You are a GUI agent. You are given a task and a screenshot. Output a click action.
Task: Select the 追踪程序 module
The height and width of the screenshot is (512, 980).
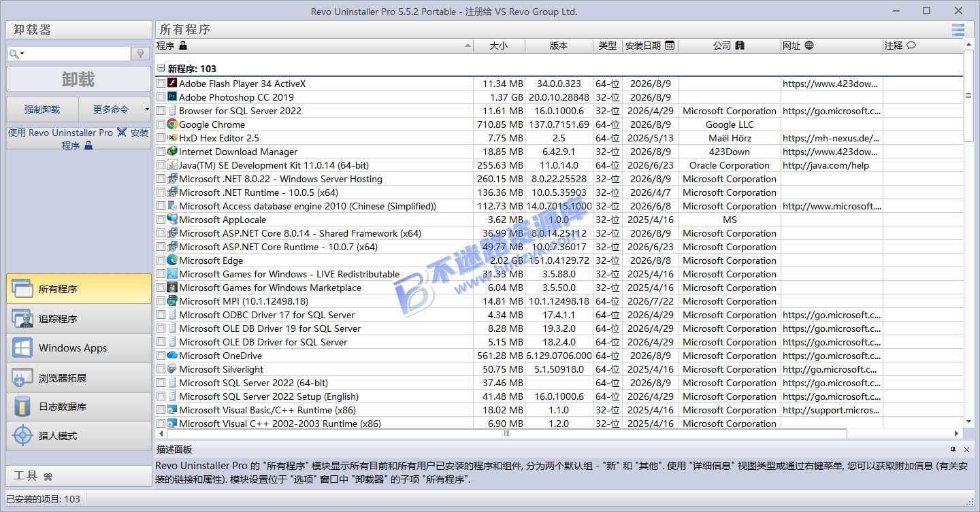pyautogui.click(x=78, y=318)
